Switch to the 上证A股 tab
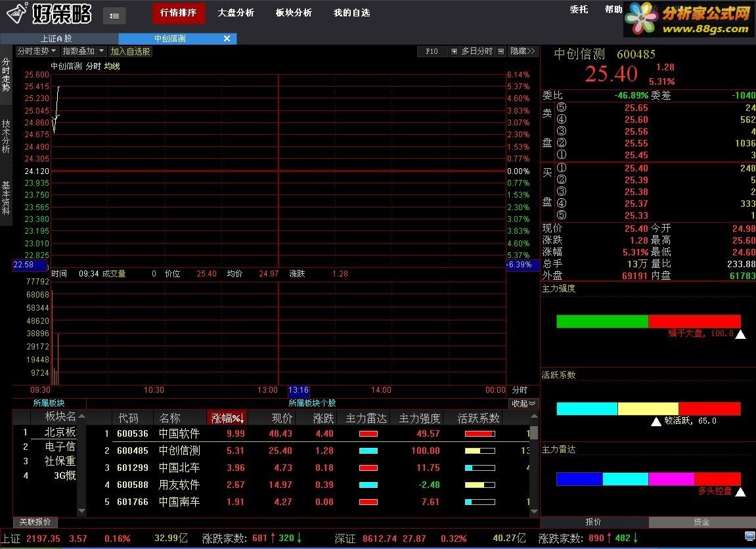Viewport: 756px width, 549px height. [59, 39]
